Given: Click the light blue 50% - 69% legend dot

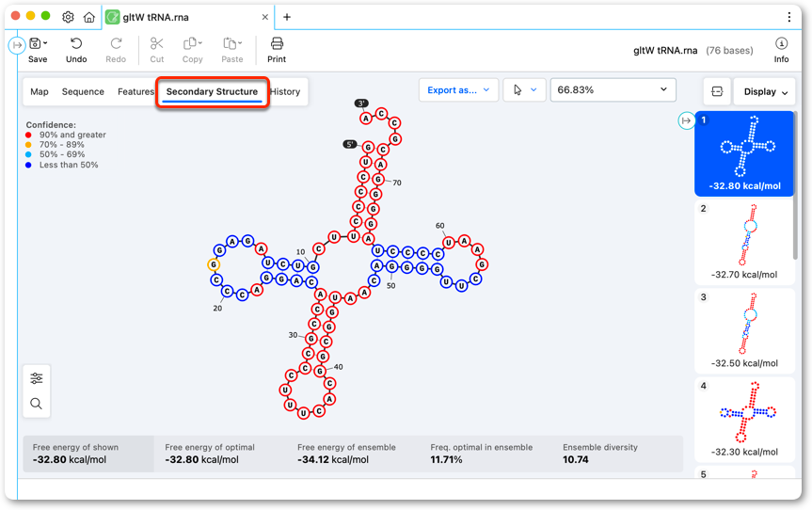Looking at the screenshot, I should coord(28,154).
